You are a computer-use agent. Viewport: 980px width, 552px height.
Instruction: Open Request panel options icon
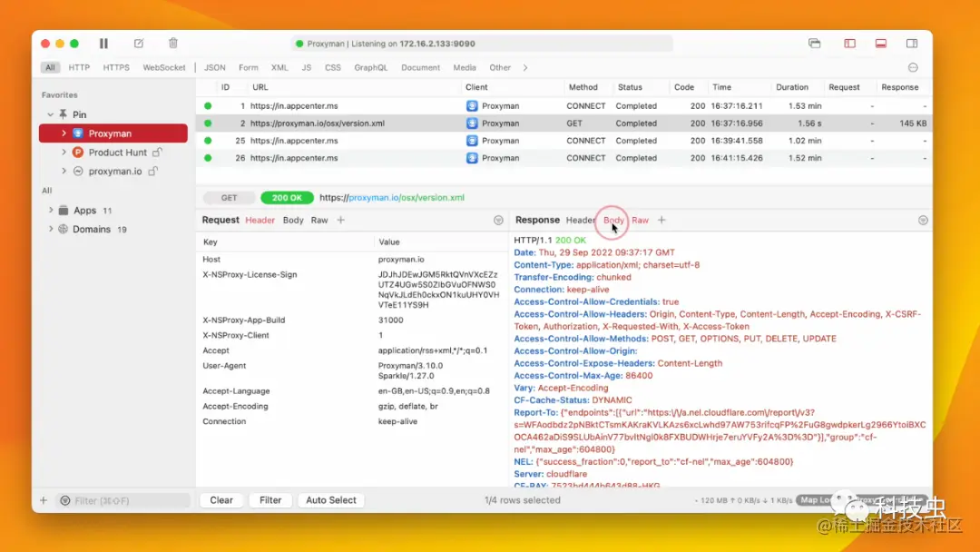[498, 220]
